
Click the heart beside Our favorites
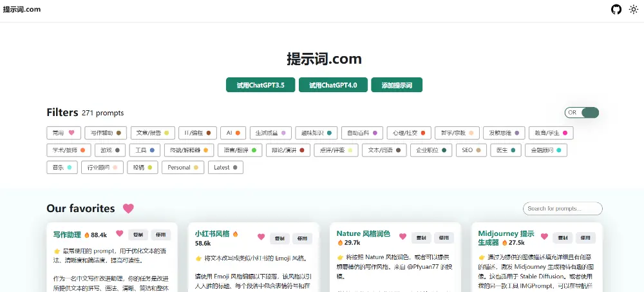point(128,208)
